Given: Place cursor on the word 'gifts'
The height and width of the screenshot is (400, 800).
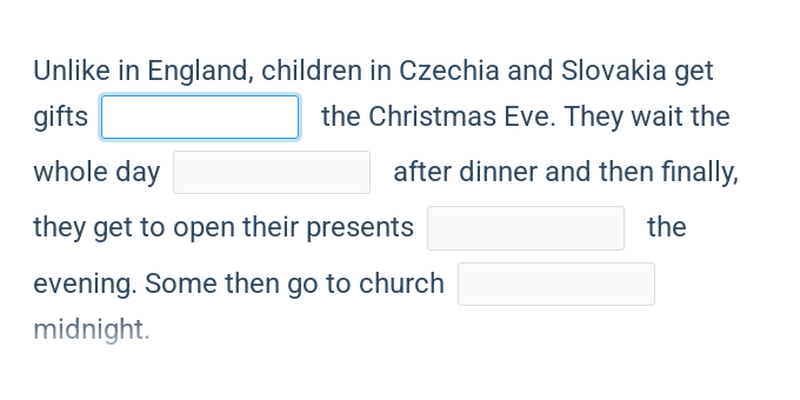Looking at the screenshot, I should tap(61, 117).
